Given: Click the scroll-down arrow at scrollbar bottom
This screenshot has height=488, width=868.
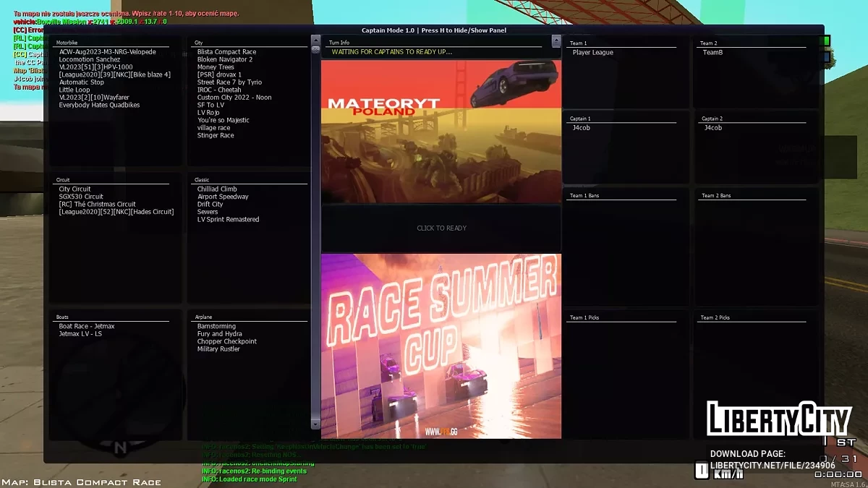Looking at the screenshot, I should [315, 424].
